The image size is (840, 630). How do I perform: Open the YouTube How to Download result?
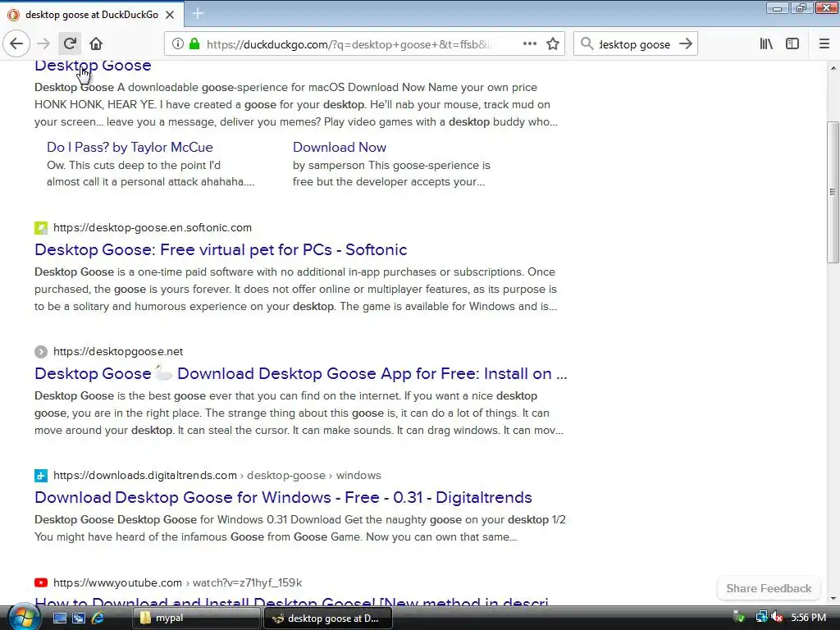coord(291,601)
